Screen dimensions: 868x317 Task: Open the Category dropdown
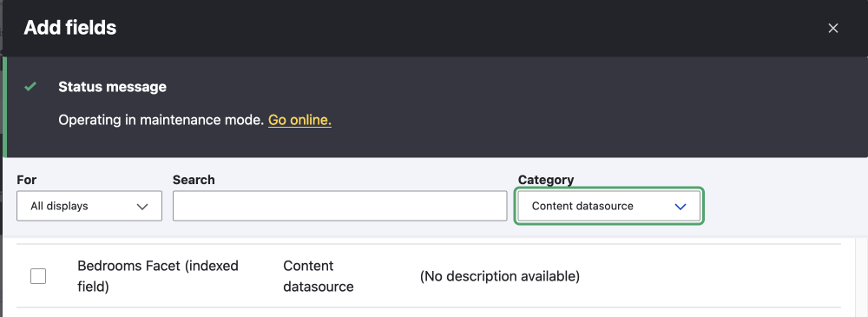point(609,206)
